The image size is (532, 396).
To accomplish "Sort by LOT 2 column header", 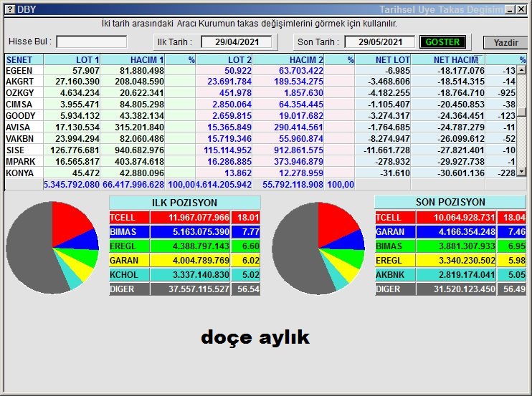I will pos(224,59).
